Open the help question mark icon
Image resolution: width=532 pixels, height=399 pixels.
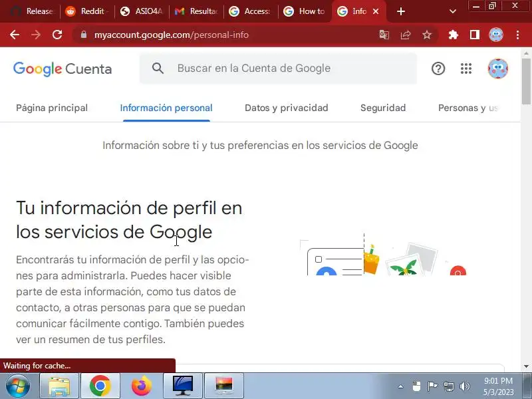(x=438, y=68)
